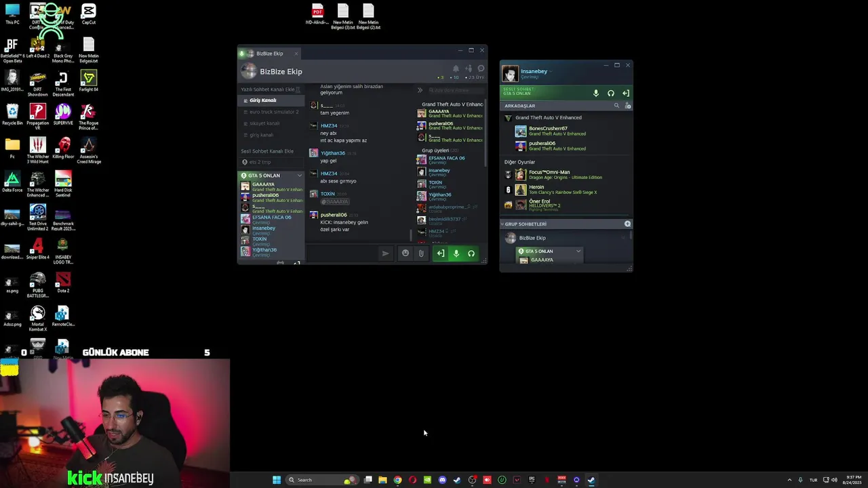Click insanebey avatar in friends window header
The height and width of the screenshot is (488, 868).
point(511,73)
